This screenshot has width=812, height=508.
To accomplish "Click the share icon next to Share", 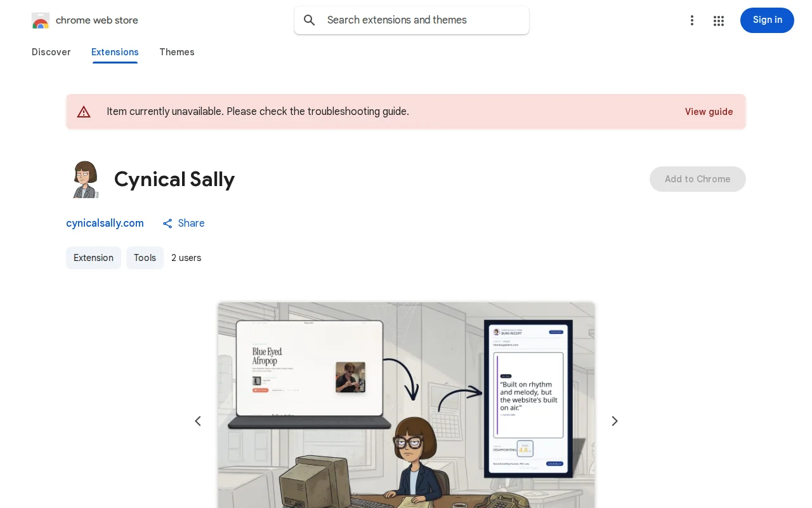I will [x=167, y=224].
